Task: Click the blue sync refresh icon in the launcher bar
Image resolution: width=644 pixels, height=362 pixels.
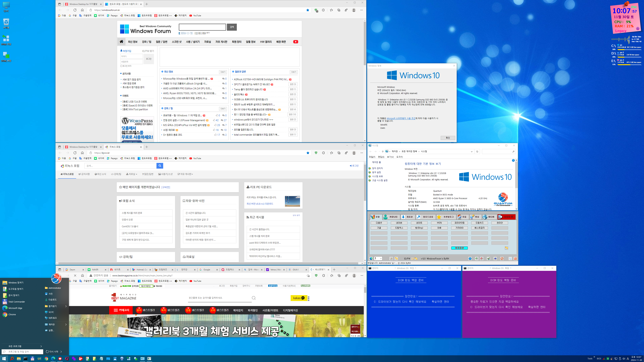Action: click(x=510, y=259)
